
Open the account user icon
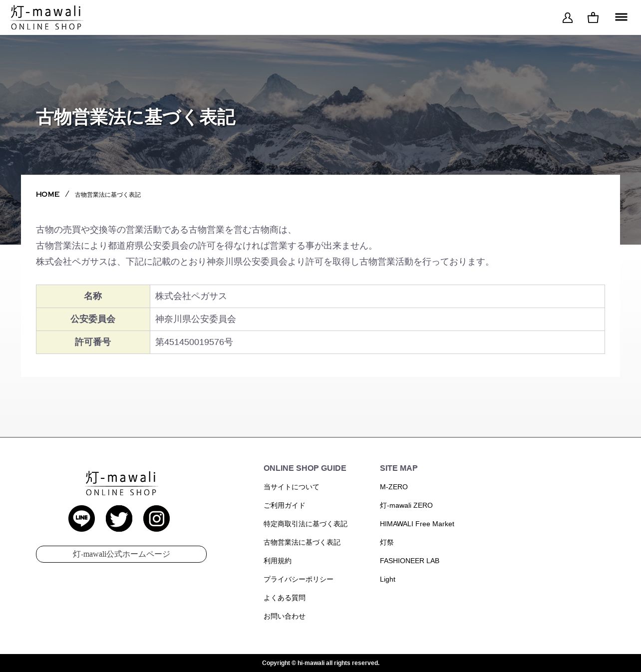click(568, 18)
